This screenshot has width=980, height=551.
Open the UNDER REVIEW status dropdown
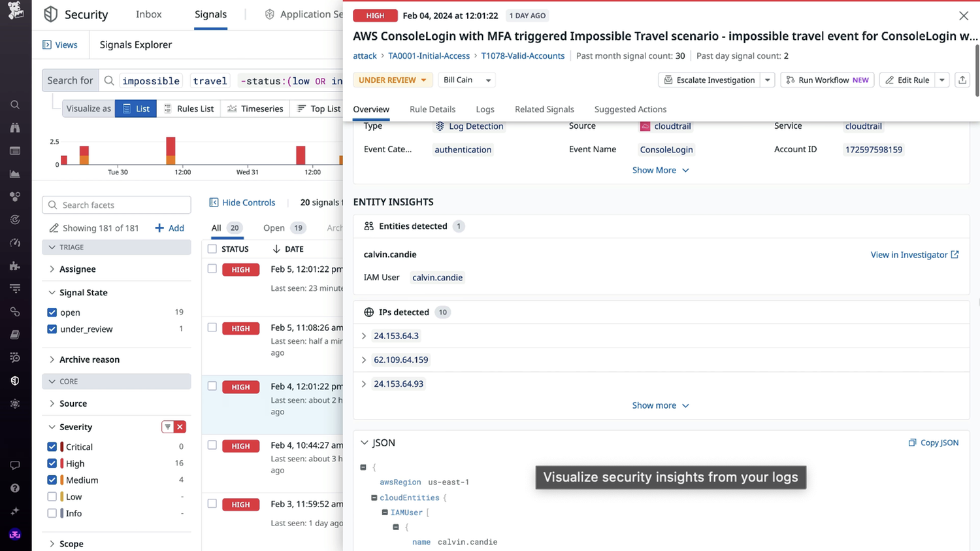[393, 80]
